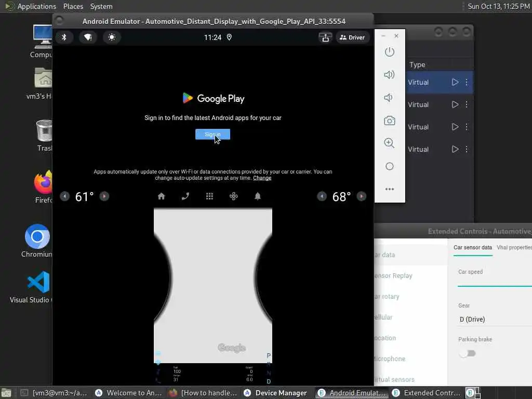Open the Places menu in top panel
This screenshot has width=532, height=399.
73,6
